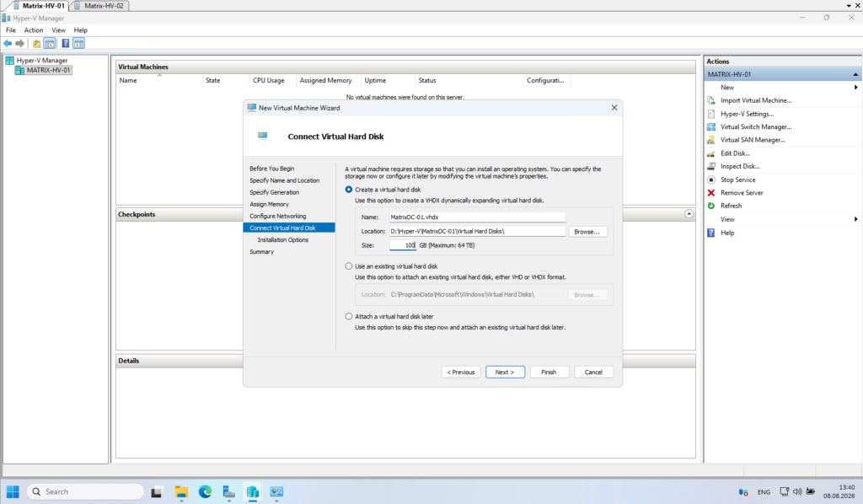Click the network tray icon

(785, 492)
